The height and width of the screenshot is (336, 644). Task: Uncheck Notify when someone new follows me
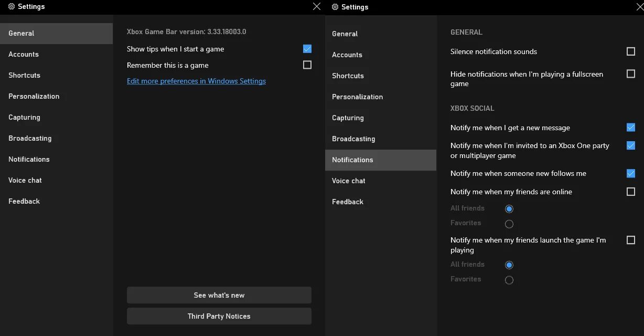tap(631, 173)
